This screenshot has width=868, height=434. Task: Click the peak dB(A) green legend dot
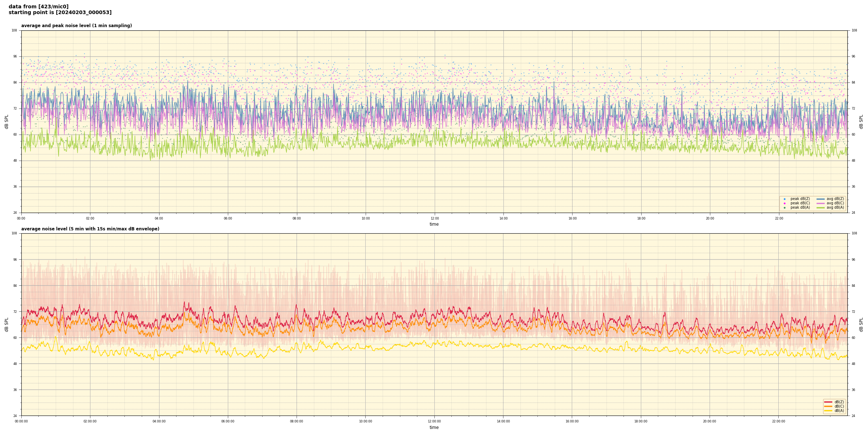[x=784, y=208]
